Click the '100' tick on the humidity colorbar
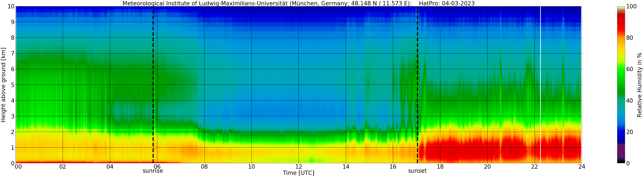The image size is (644, 177). (631, 6)
